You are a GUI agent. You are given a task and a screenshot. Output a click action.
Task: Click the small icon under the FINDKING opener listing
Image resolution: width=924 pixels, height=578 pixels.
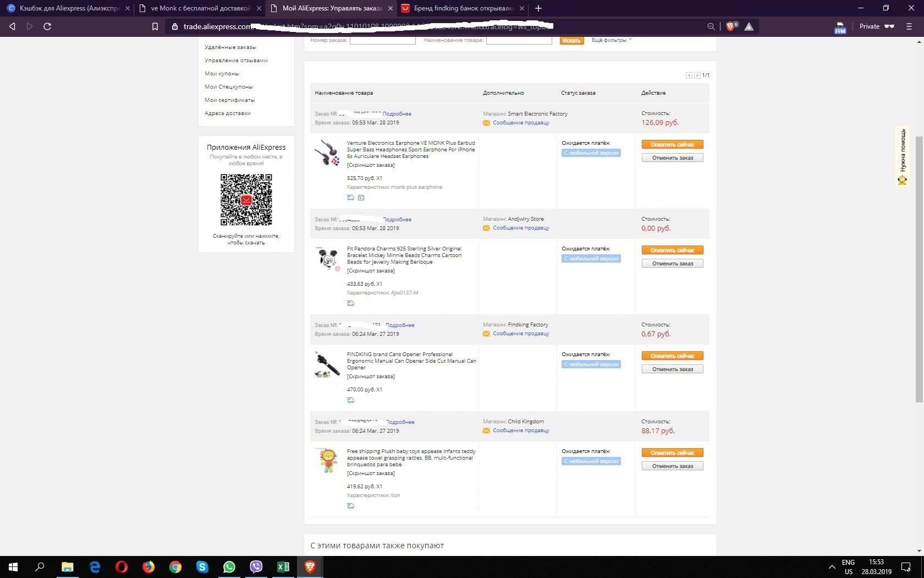point(350,400)
